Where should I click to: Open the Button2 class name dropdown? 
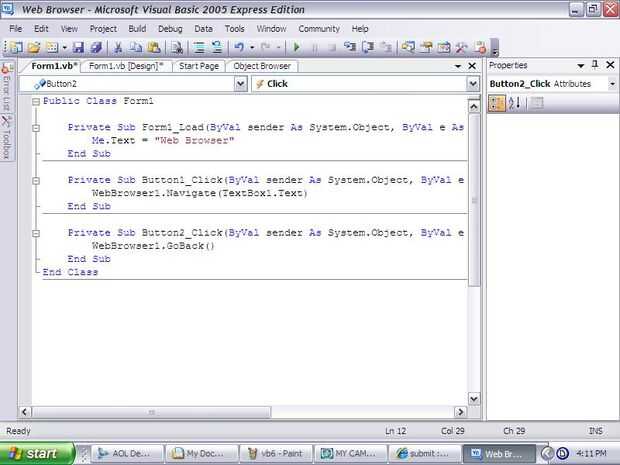click(x=240, y=84)
